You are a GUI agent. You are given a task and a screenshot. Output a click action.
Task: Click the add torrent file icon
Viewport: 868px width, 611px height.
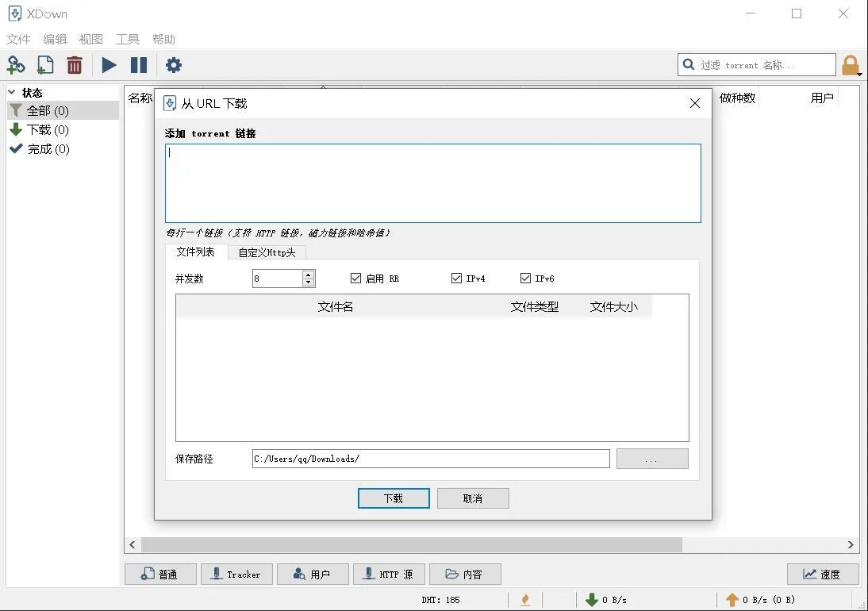point(45,65)
